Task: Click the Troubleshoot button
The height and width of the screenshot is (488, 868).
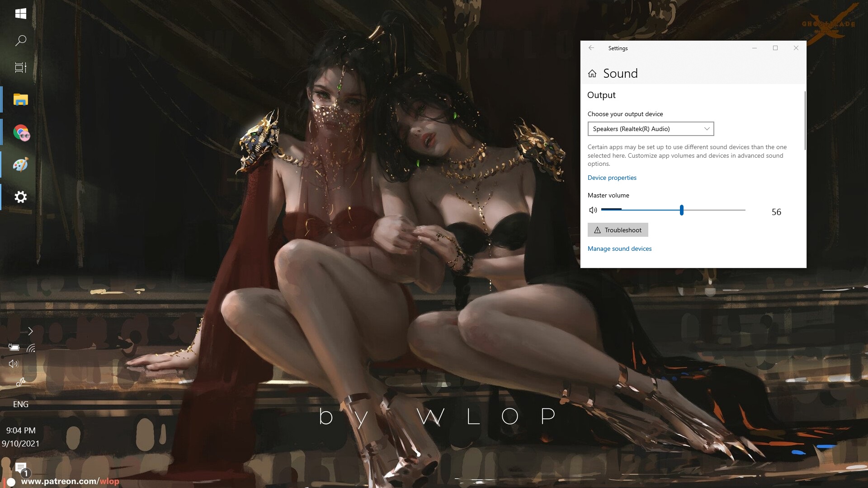Action: pyautogui.click(x=618, y=230)
